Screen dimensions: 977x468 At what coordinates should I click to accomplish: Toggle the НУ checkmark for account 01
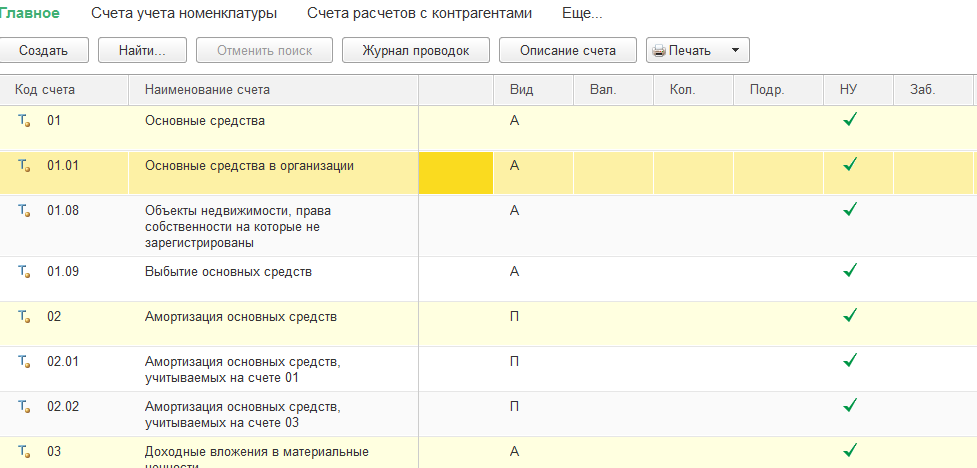850,120
